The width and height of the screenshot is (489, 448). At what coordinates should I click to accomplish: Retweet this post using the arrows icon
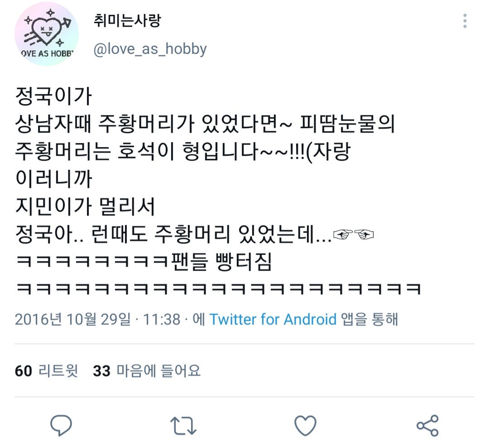point(183,426)
